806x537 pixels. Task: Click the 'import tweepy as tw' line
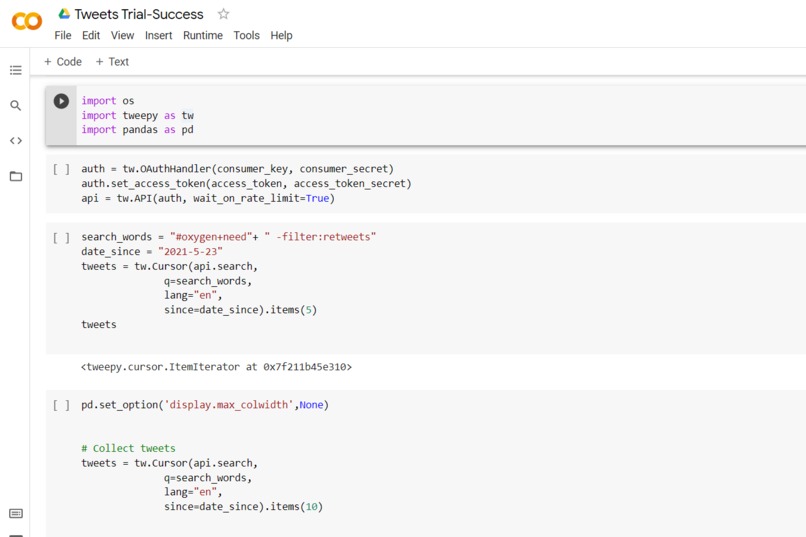(137, 115)
